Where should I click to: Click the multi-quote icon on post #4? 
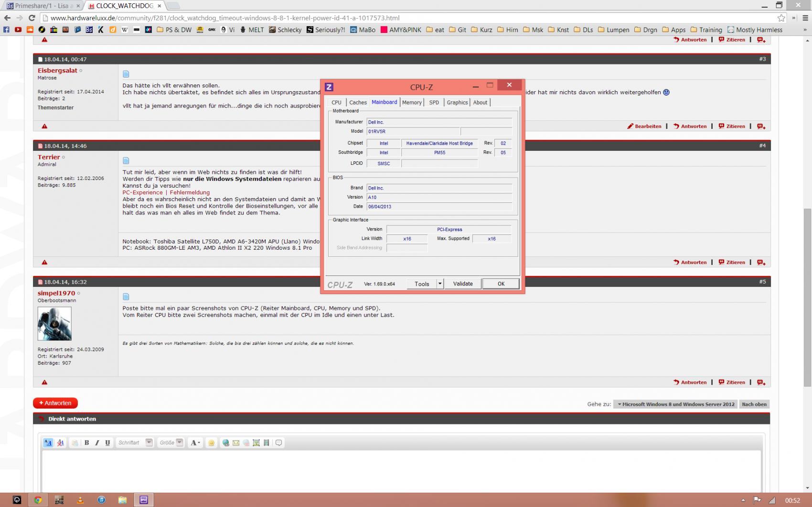coord(761,262)
